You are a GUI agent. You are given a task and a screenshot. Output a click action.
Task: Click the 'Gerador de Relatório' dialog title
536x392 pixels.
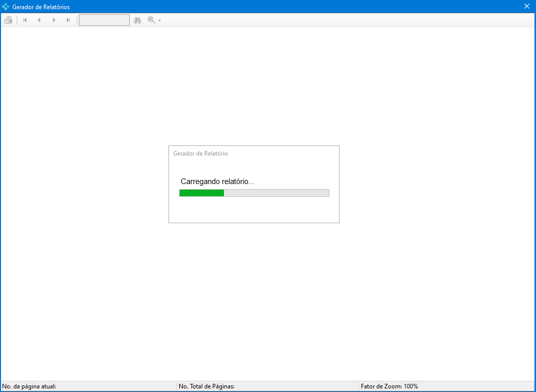[x=201, y=154]
